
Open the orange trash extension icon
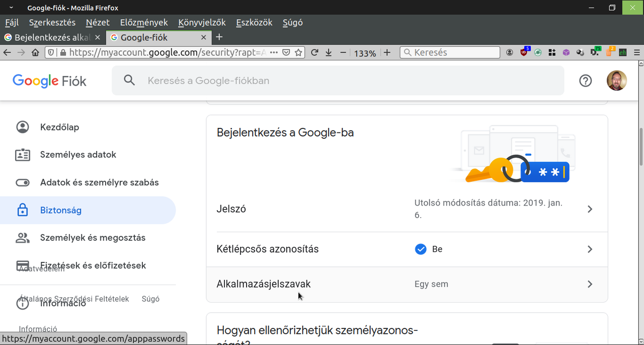[609, 52]
